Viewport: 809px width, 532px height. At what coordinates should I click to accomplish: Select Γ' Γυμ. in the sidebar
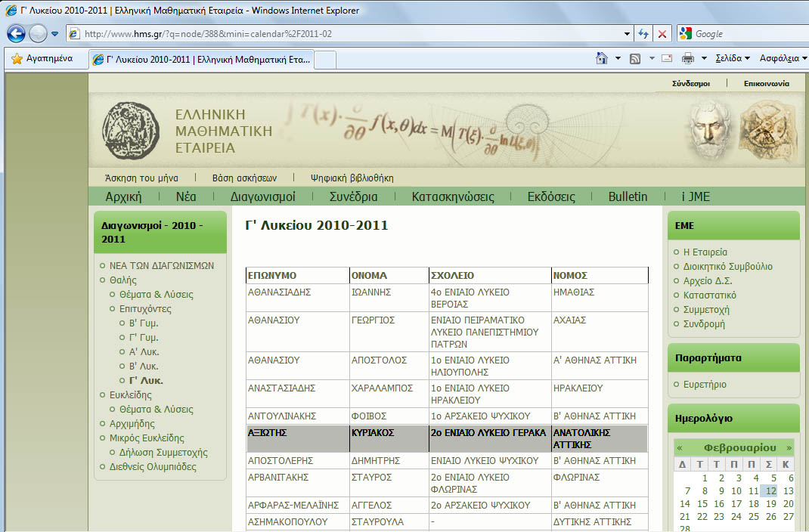click(x=144, y=338)
